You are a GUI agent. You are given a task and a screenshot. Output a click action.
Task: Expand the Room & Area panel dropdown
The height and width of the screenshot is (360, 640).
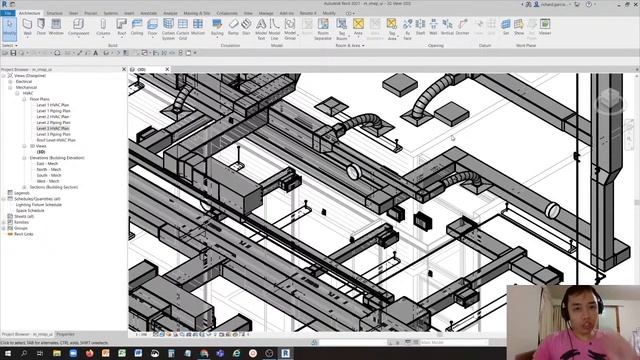tap(350, 45)
